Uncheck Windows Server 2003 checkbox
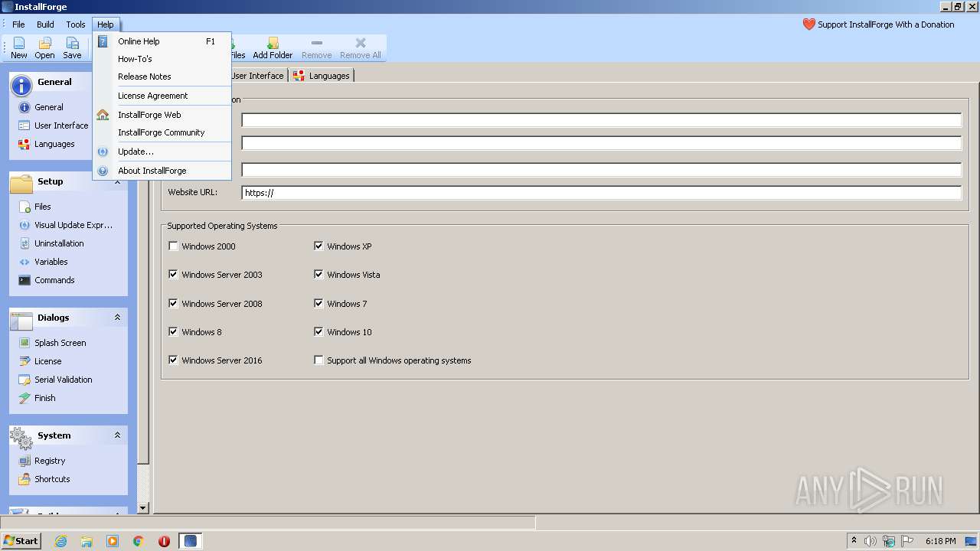Viewport: 980px width, 551px height. 173,275
